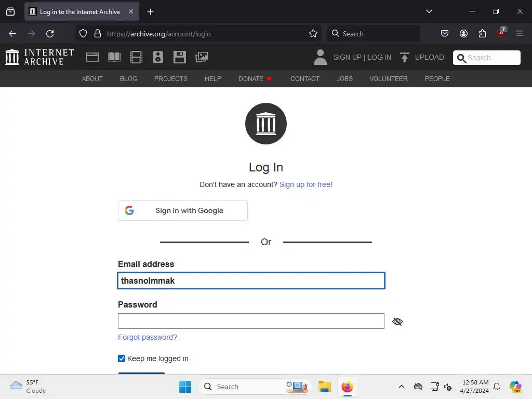Click the Firefox taskbar icon
This screenshot has height=399, width=532.
[x=347, y=387]
